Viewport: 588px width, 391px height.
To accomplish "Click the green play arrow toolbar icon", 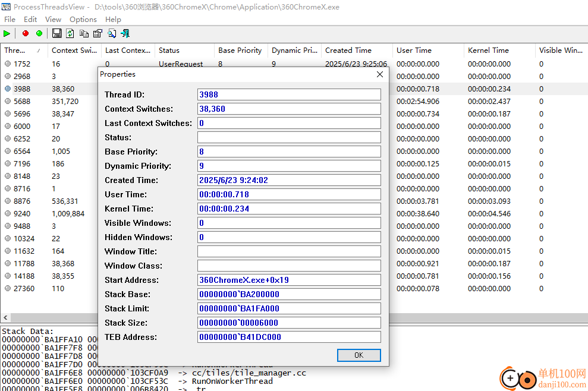I will (x=7, y=34).
